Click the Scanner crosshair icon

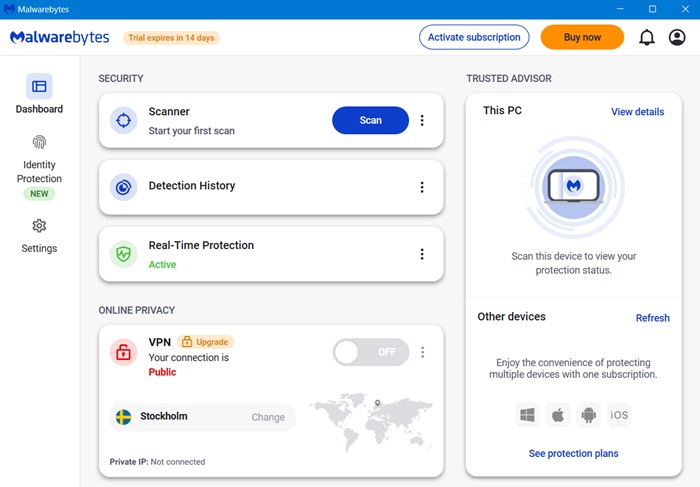tap(124, 120)
